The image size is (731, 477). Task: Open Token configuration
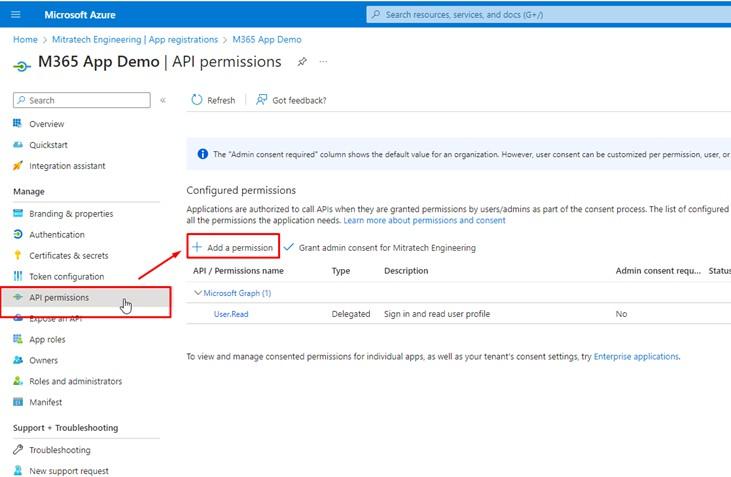67,277
